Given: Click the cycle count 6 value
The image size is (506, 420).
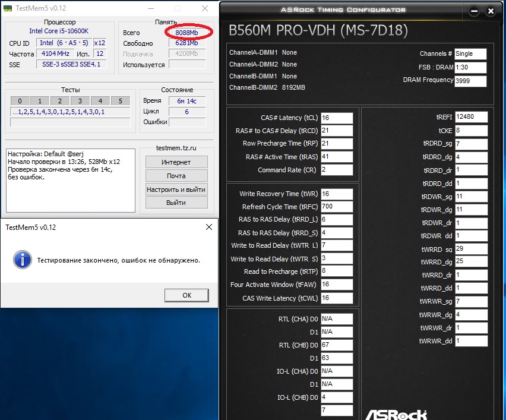Looking at the screenshot, I should click(x=187, y=112).
